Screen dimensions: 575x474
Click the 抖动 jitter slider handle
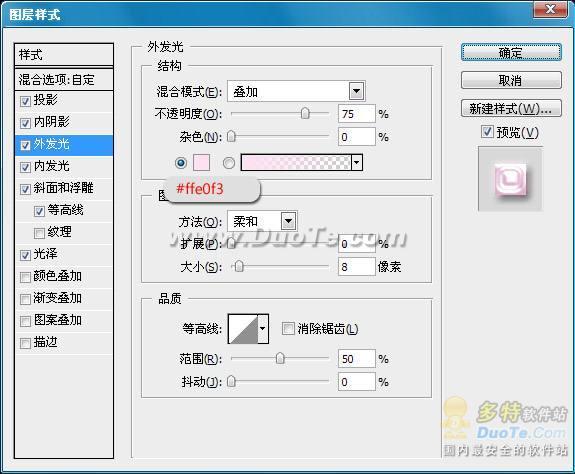[231, 382]
